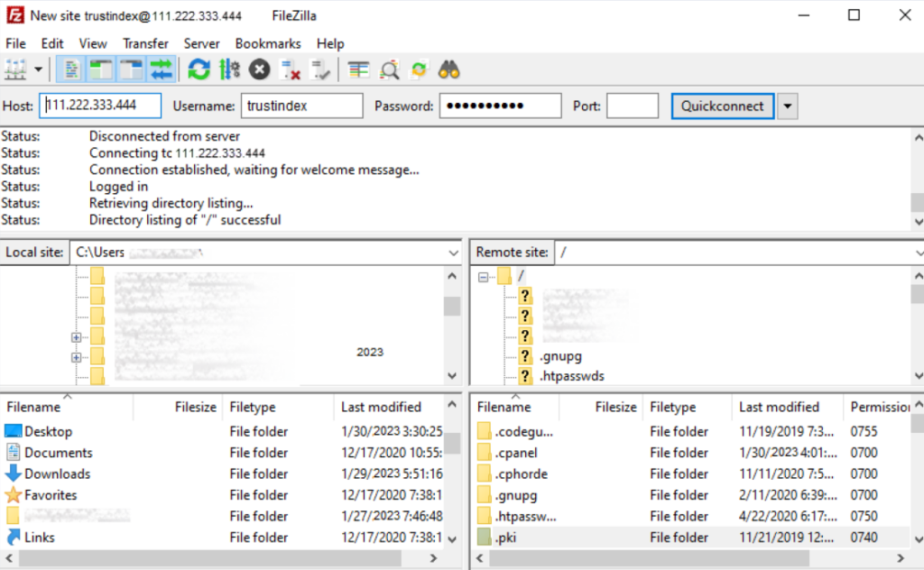Open the Transfer menu
This screenshot has height=570, width=924.
[145, 43]
